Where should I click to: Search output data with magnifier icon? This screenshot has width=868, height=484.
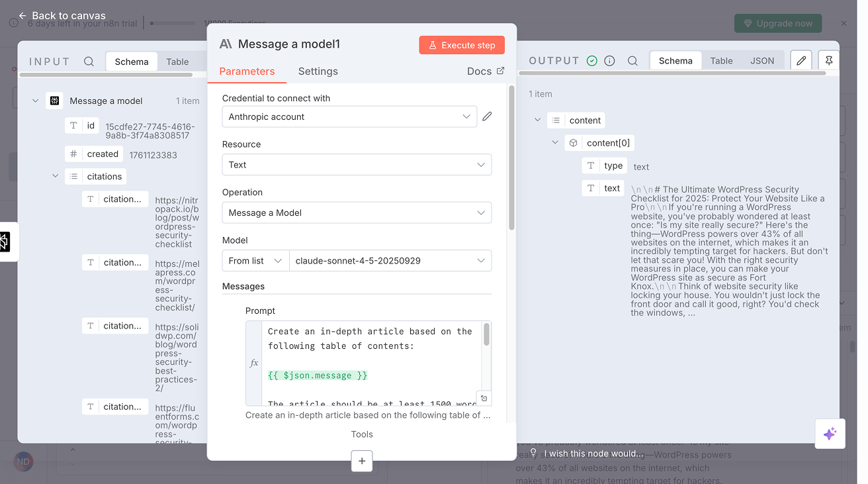[632, 61]
